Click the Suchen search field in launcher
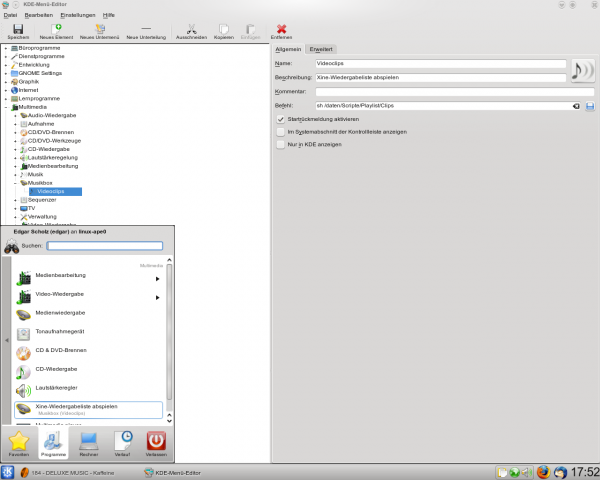This screenshot has height=480, width=600. pos(104,245)
